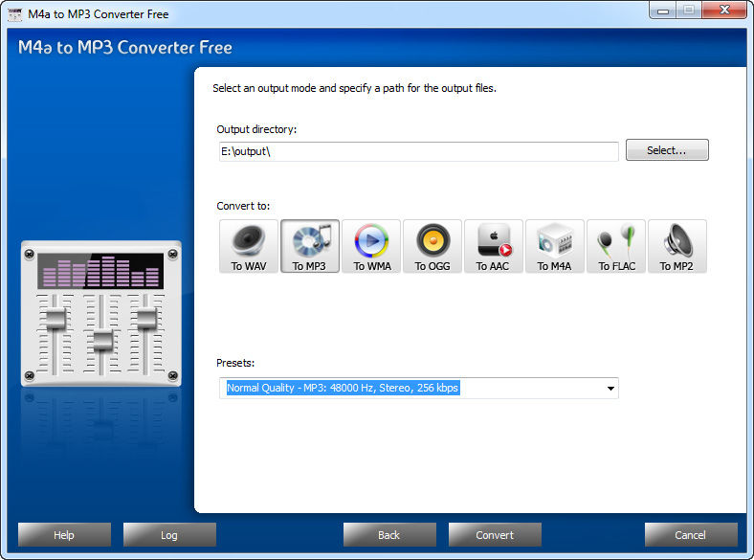
Task: Close the converter window
Action: 724,11
